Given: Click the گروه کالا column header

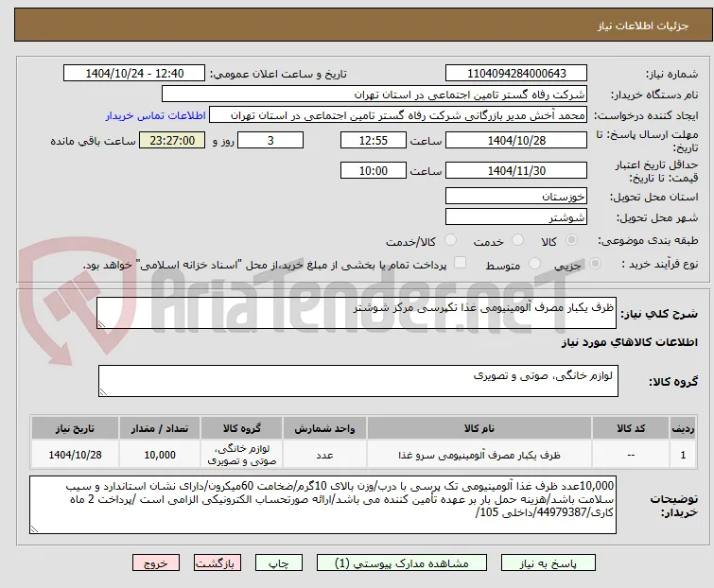Looking at the screenshot, I should [x=242, y=428].
